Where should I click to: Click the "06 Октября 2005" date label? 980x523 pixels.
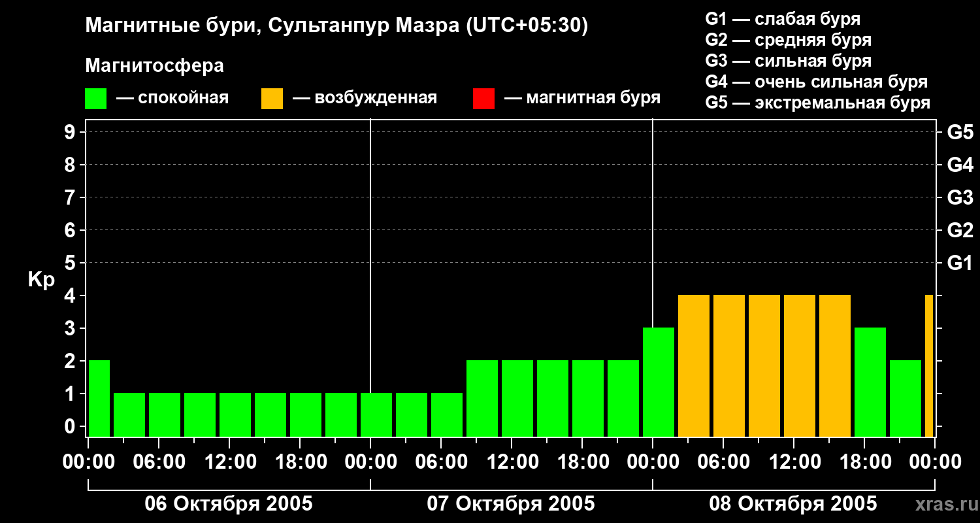[229, 504]
